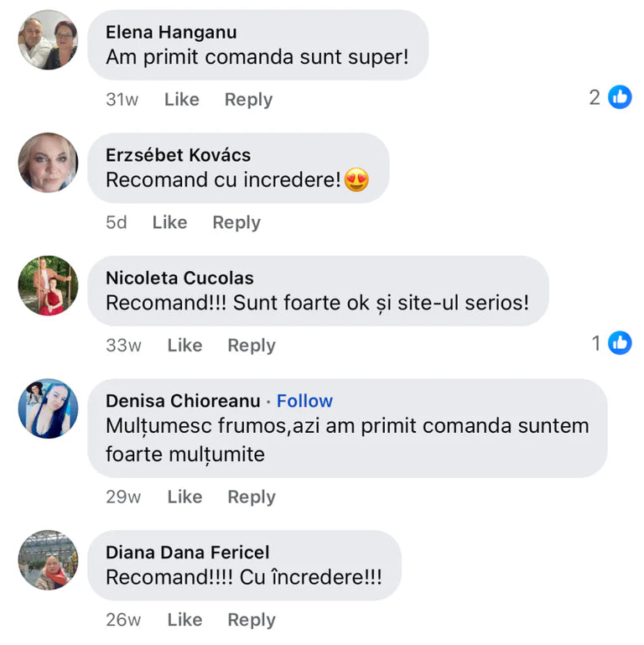Reply to Nicoleta Cucolas's comment
Image resolution: width=644 pixels, height=645 pixels.
tap(252, 345)
